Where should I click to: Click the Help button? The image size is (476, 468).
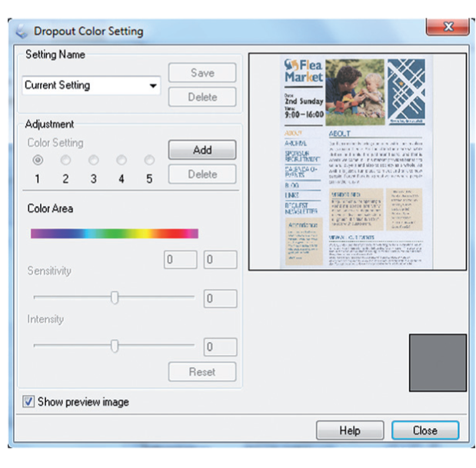point(350,430)
